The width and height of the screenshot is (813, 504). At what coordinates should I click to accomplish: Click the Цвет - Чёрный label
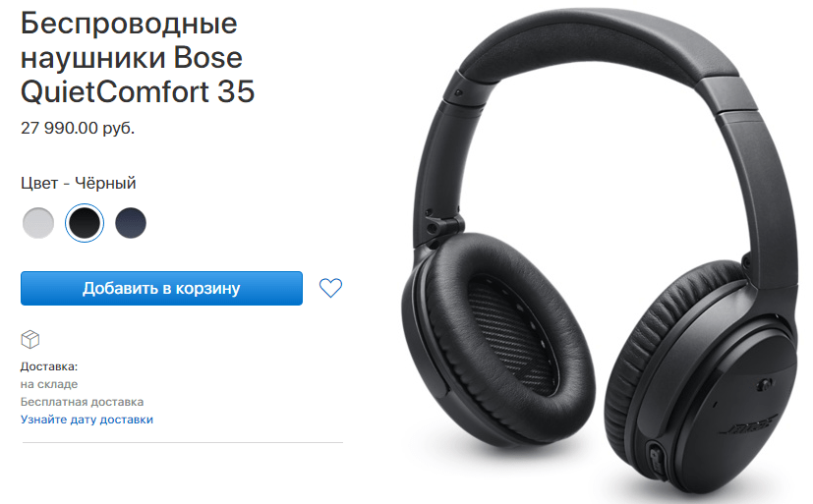coord(79,183)
